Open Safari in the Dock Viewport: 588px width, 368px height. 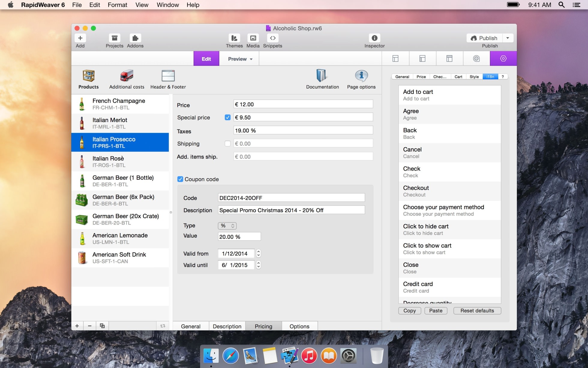(x=231, y=356)
